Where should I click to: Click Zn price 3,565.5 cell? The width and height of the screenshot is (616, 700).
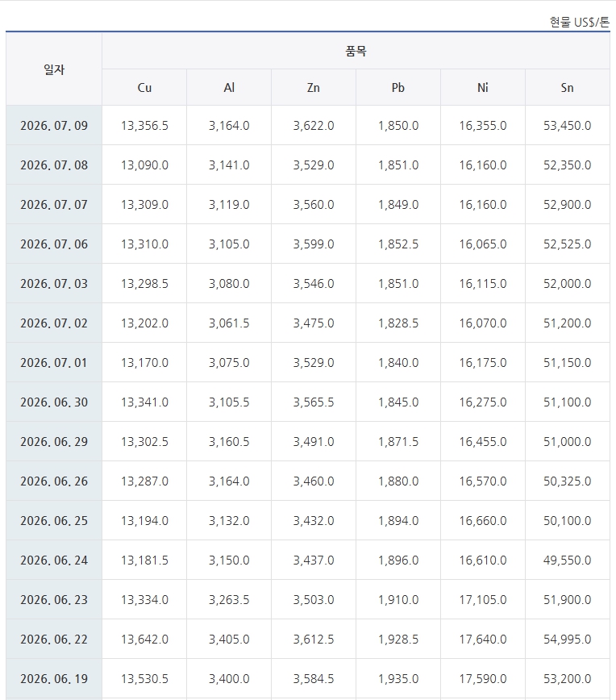tap(314, 402)
